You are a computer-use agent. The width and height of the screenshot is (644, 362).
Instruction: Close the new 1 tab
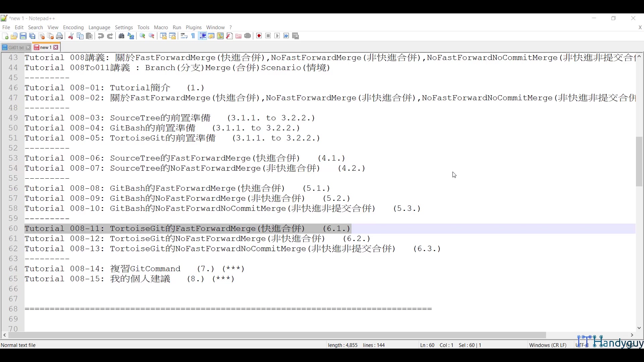coord(56,48)
